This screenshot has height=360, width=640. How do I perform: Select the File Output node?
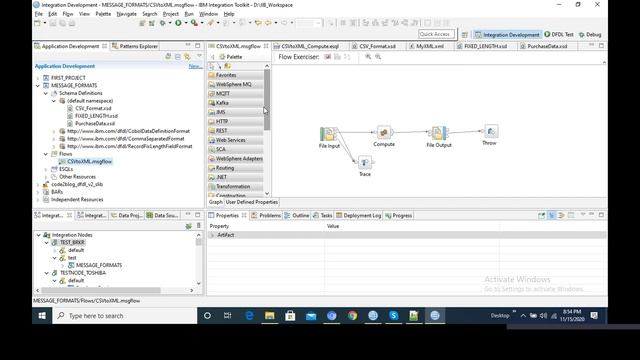(438, 133)
